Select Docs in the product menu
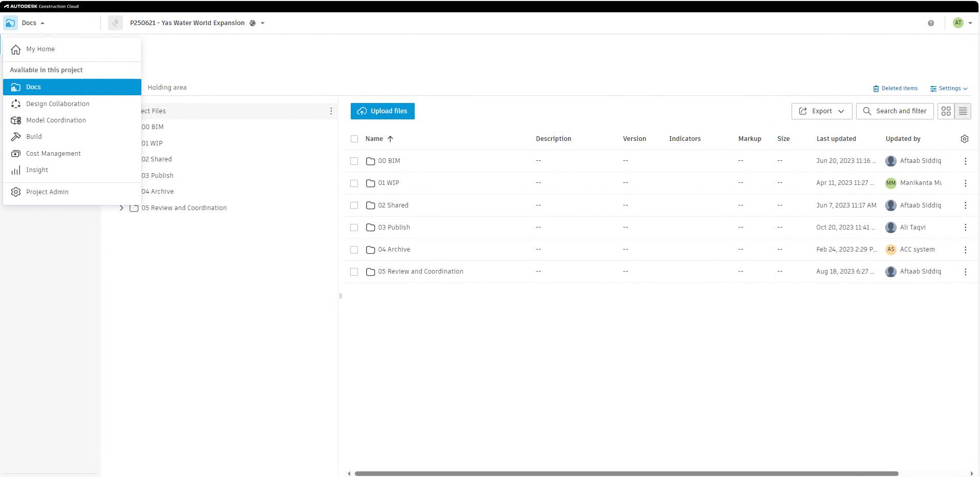This screenshot has width=980, height=477. (x=72, y=87)
